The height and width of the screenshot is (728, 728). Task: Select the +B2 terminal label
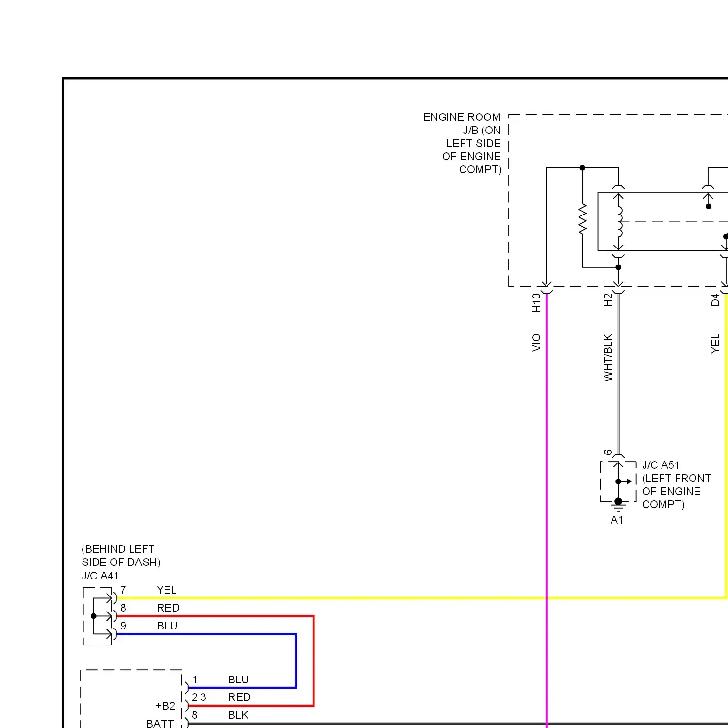[165, 706]
